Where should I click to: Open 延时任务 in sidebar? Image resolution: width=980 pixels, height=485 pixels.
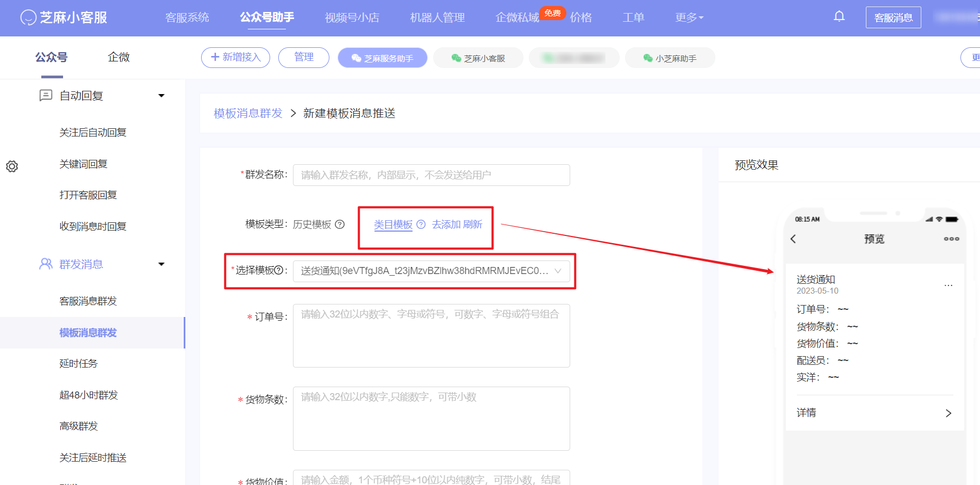click(78, 364)
